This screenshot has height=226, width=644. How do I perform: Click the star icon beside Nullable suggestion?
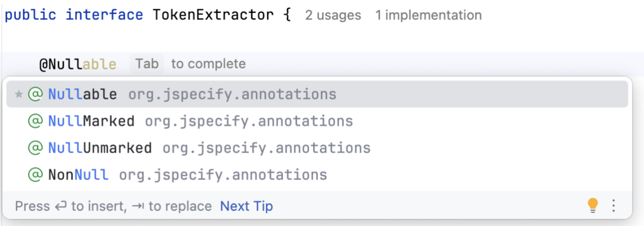click(19, 94)
